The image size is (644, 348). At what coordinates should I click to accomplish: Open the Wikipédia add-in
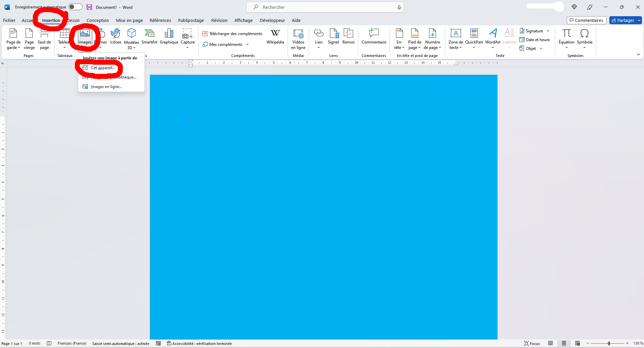(x=275, y=37)
